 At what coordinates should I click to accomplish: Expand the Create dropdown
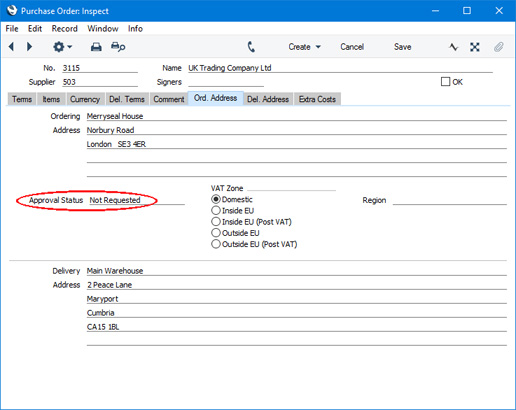pyautogui.click(x=304, y=47)
